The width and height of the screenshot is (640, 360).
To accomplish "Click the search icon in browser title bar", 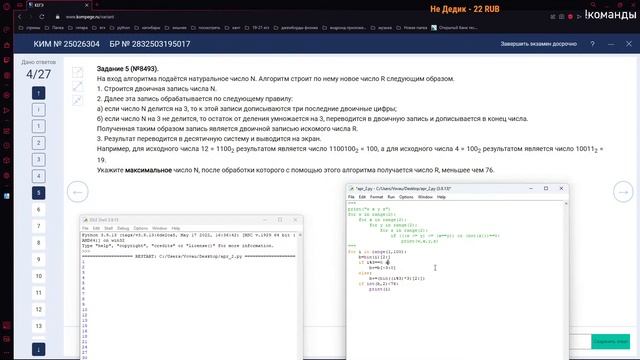I will click(x=593, y=5).
